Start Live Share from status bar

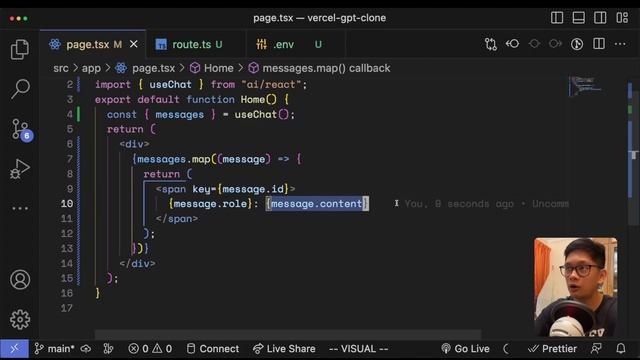284,349
